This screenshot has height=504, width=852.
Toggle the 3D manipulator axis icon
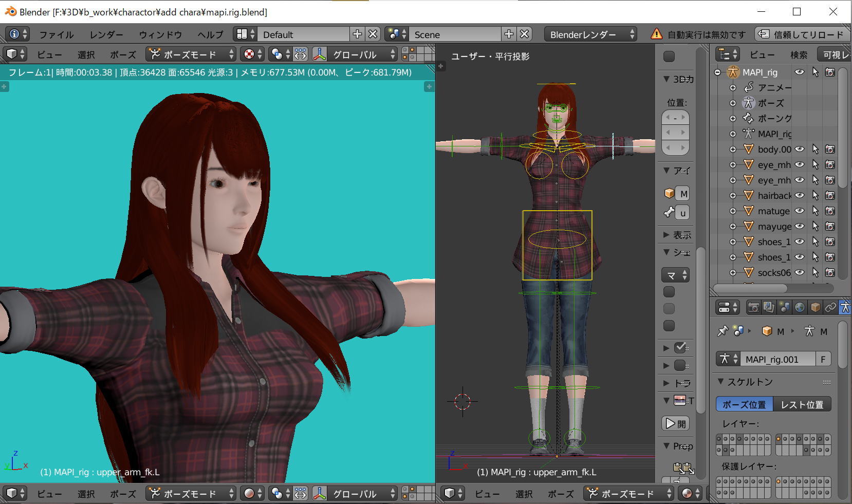pos(320,54)
